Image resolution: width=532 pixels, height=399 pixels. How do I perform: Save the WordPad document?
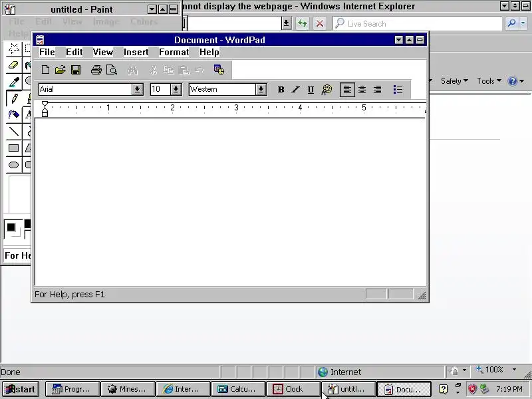(x=76, y=70)
